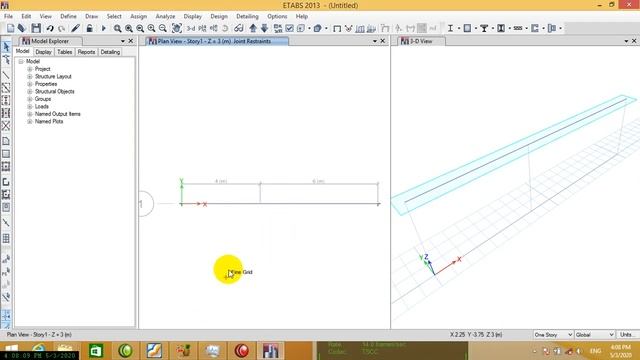
Task: Click the X-brace draw tool icon
Action: tap(6, 126)
